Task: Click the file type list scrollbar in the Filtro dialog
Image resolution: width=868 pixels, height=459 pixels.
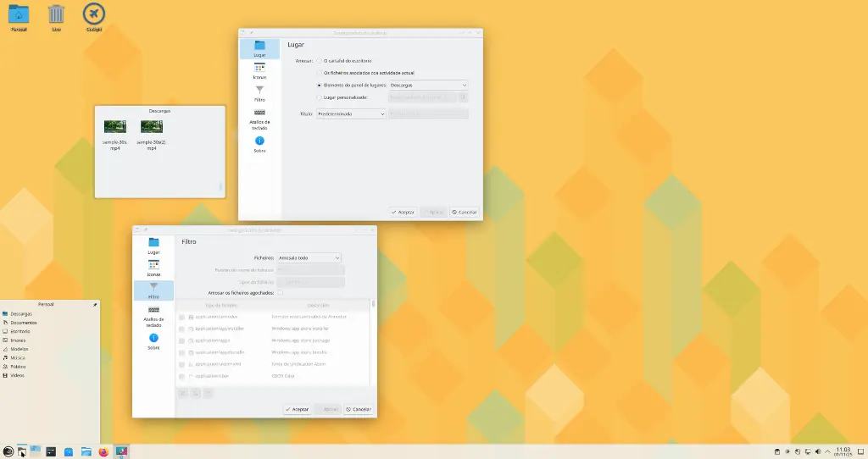Action: (373, 305)
